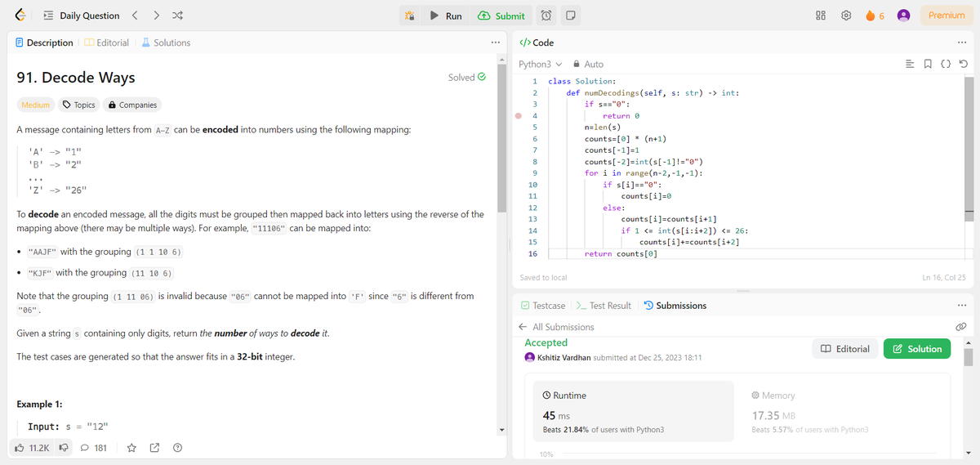Click the bookmark icon in editor toolbar
This screenshot has height=465, width=980.
(x=929, y=64)
